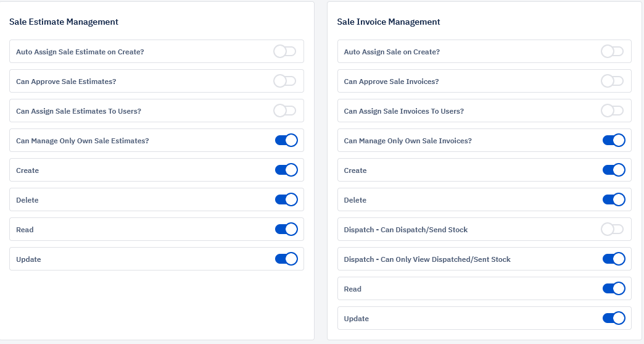Click the Sale Invoice Management heading

[x=389, y=22]
